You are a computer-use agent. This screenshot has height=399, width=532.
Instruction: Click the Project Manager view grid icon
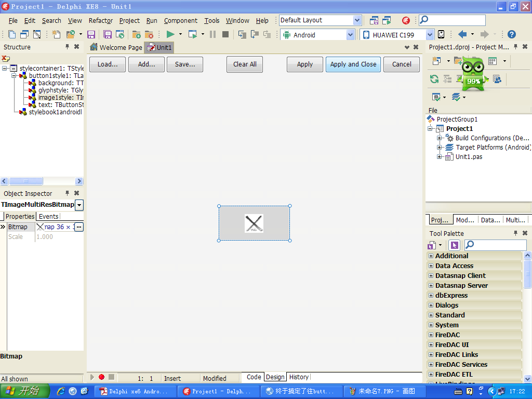click(493, 61)
